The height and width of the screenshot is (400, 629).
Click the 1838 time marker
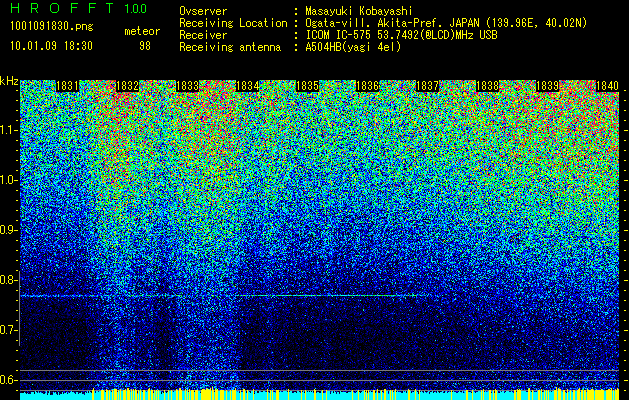pos(487,86)
